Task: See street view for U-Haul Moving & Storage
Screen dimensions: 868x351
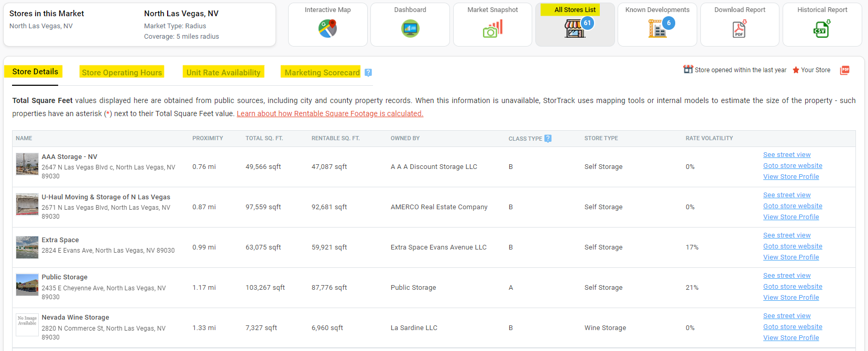Action: (x=787, y=195)
